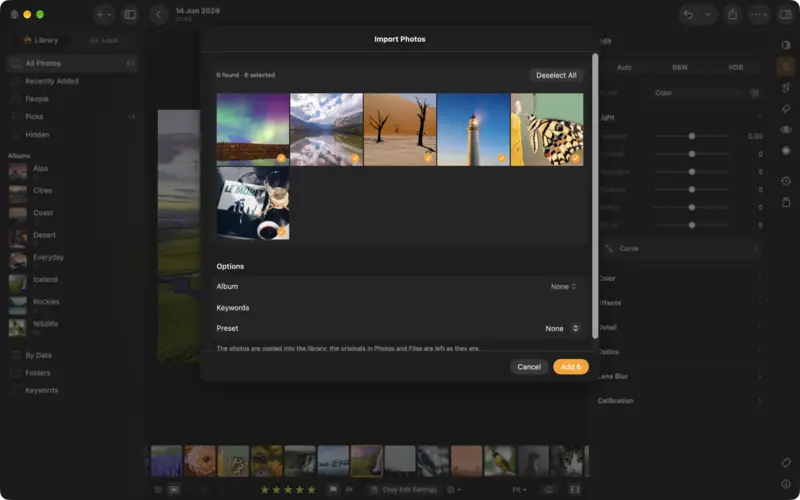Click the first rating star
Screen dimensions: 800x500
pos(265,490)
